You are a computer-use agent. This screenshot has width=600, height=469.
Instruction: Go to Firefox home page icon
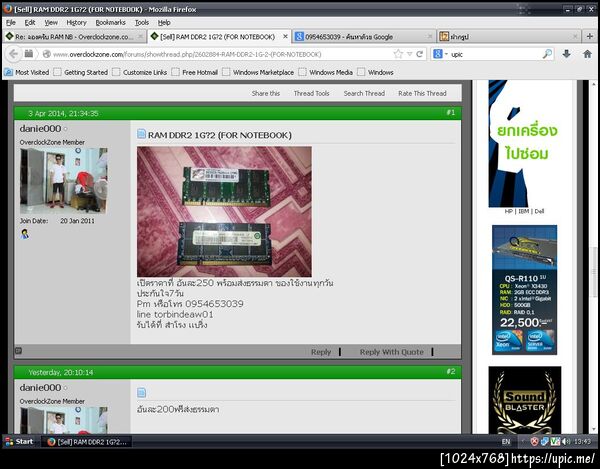click(x=587, y=54)
